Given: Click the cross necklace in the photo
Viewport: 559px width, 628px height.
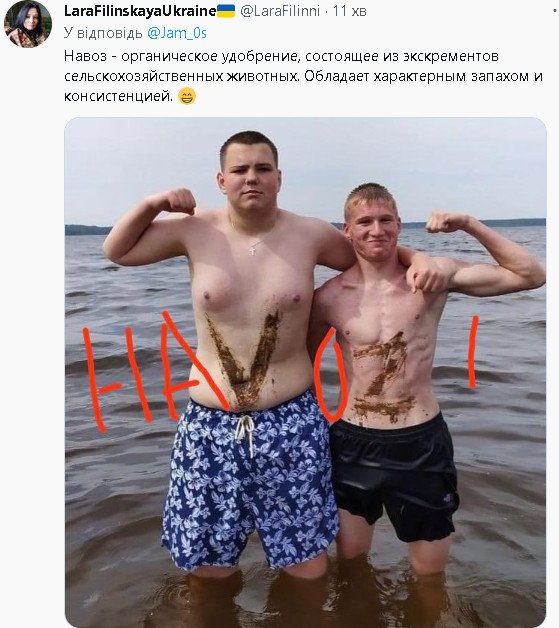Looking at the screenshot, I should [x=252, y=250].
